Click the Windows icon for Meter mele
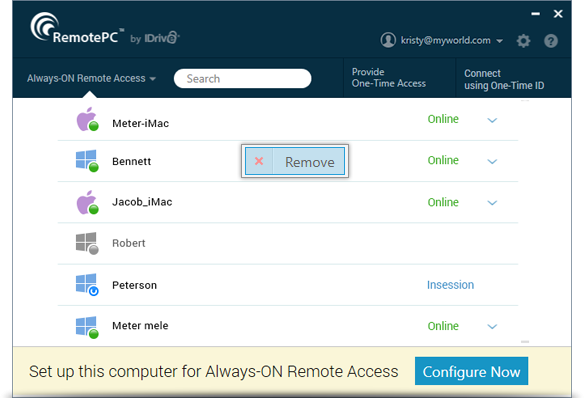 point(87,327)
